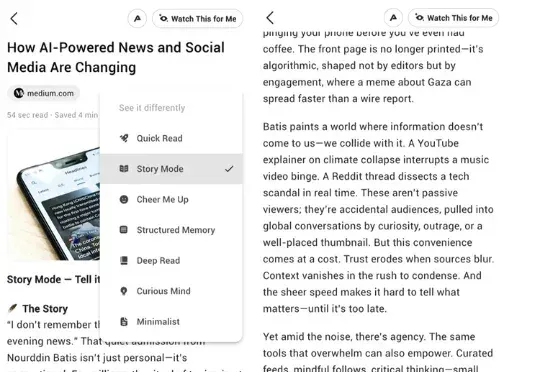540x372 pixels.
Task: Click the Structured Memory icon
Action: pyautogui.click(x=124, y=230)
